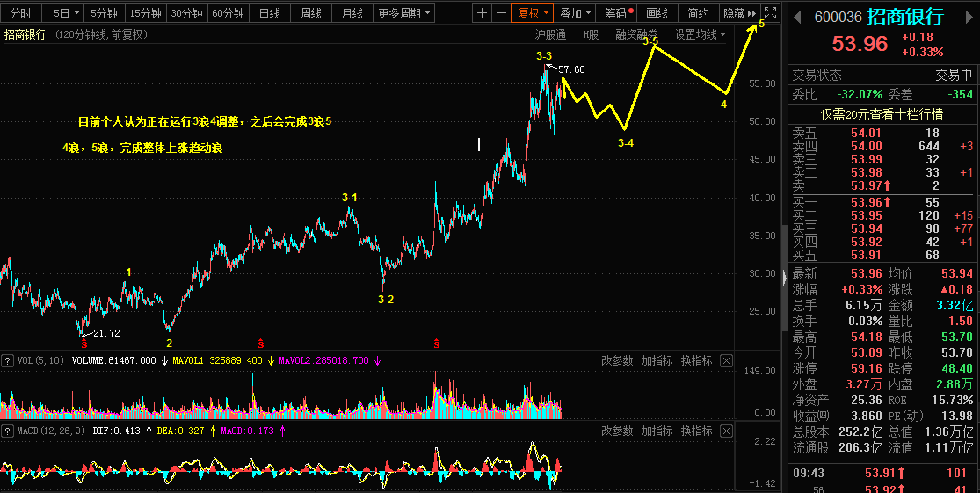Expand hidden toolbar items via 隐藏
The height and width of the screenshot is (493, 980).
[x=739, y=12]
